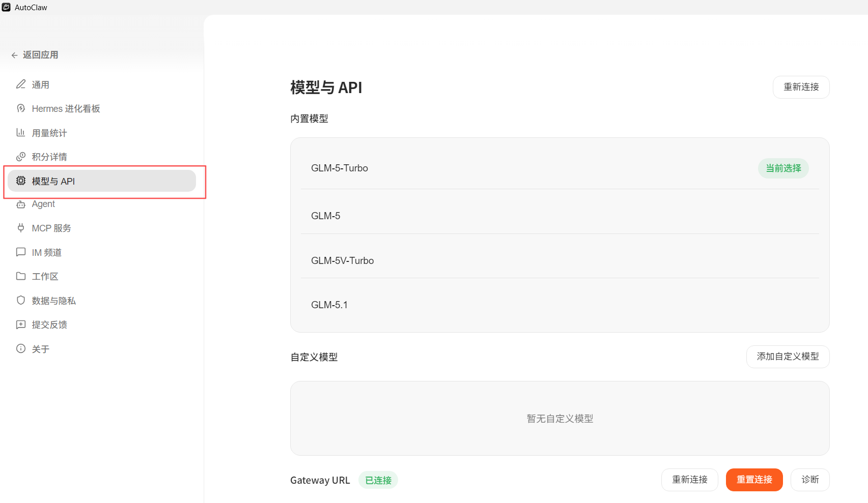
Task: Click the 积分详情 coin icon
Action: click(x=21, y=157)
